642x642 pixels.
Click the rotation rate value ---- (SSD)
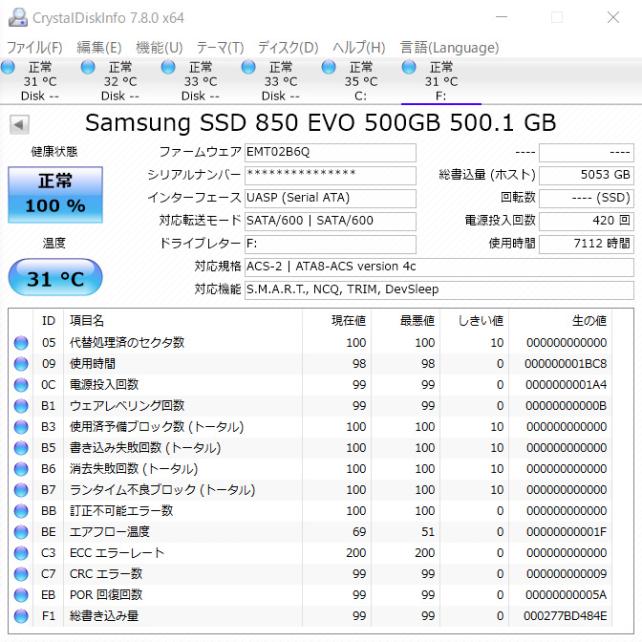[586, 198]
